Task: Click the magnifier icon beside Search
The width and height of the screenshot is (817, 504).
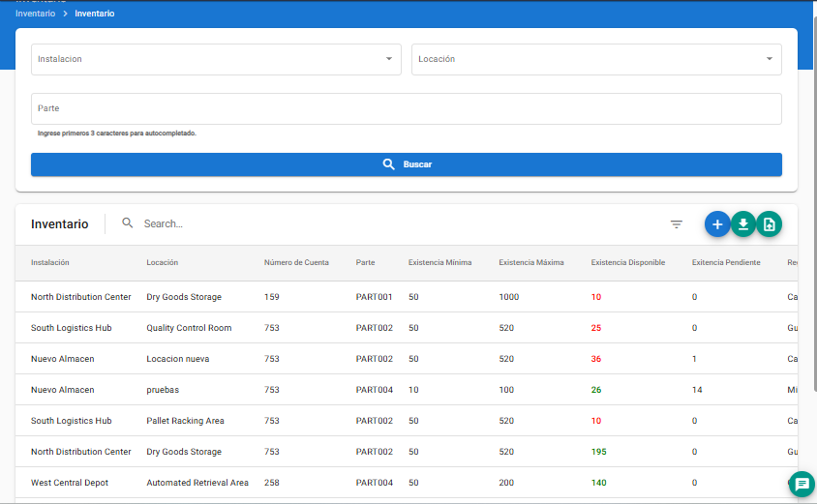Action: pyautogui.click(x=127, y=222)
